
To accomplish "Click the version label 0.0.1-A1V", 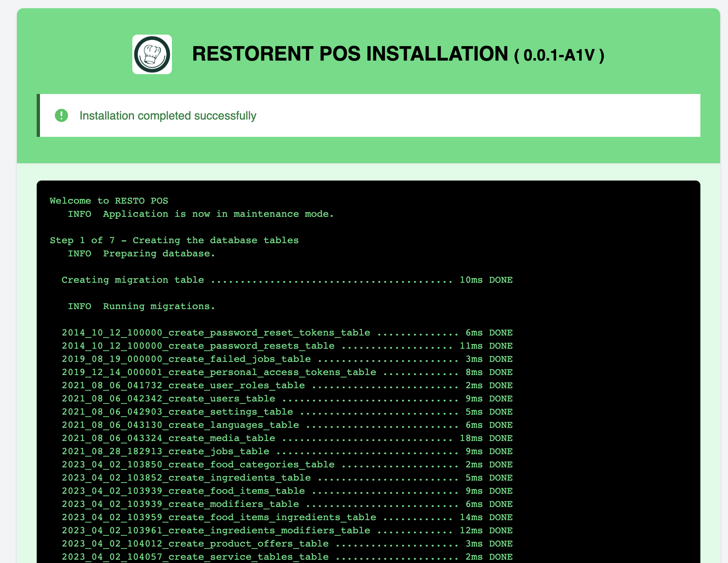I will pos(559,56).
